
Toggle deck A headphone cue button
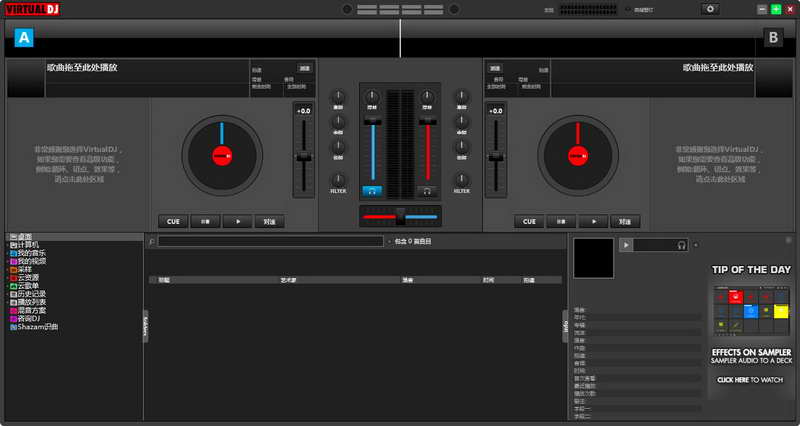tap(372, 191)
